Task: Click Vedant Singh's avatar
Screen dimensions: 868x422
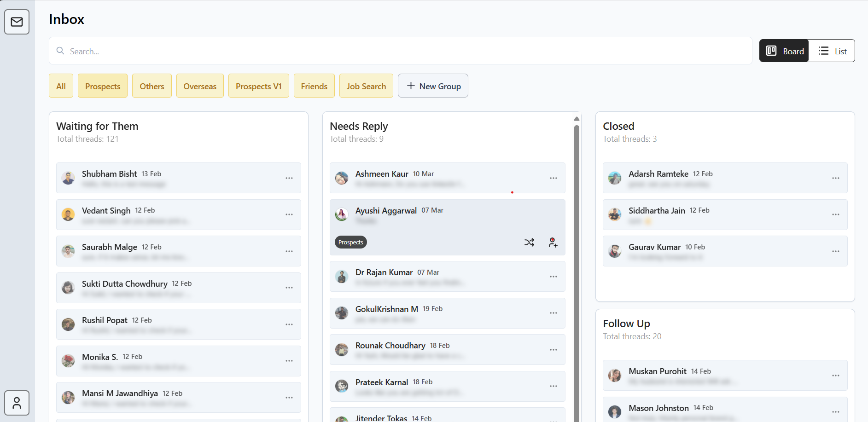Action: click(68, 214)
